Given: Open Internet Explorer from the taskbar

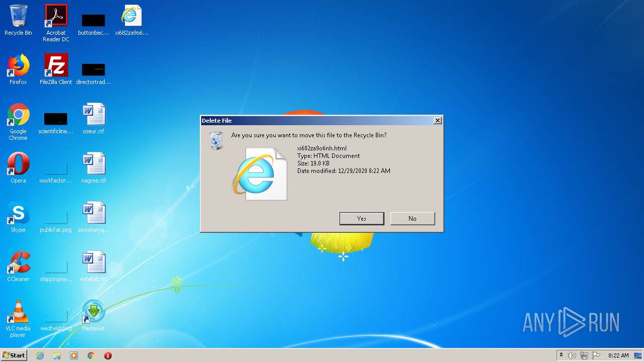Looking at the screenshot, I should click(40, 355).
